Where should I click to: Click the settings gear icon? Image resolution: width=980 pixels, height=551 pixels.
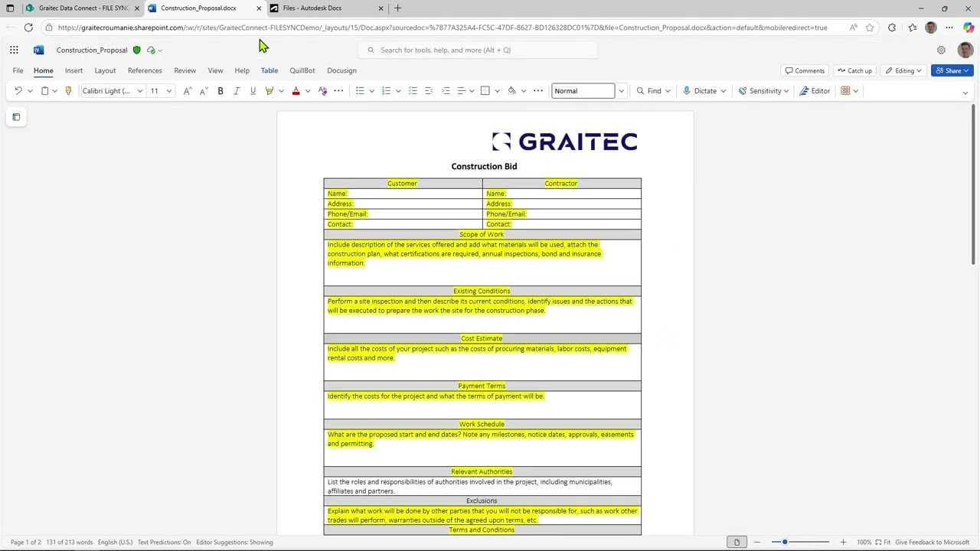click(941, 50)
